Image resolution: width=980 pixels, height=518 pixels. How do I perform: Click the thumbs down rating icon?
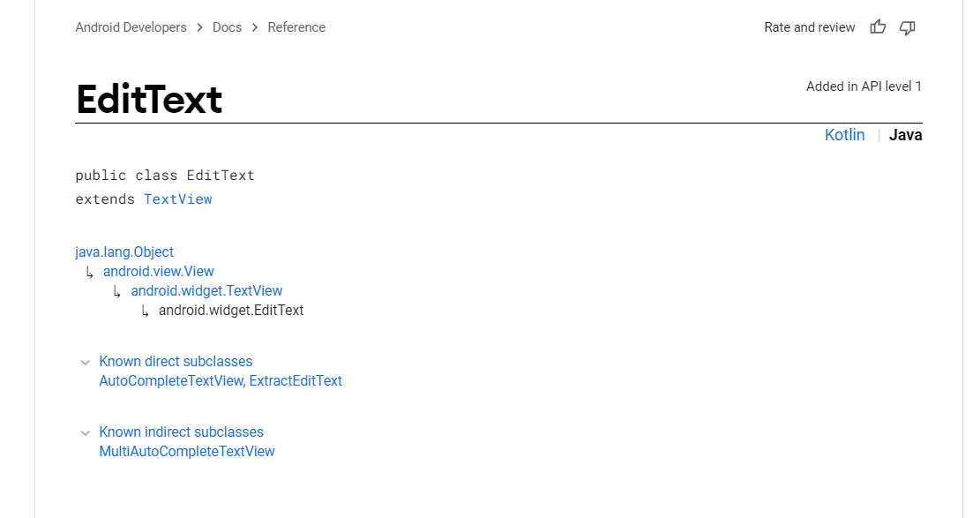(907, 27)
